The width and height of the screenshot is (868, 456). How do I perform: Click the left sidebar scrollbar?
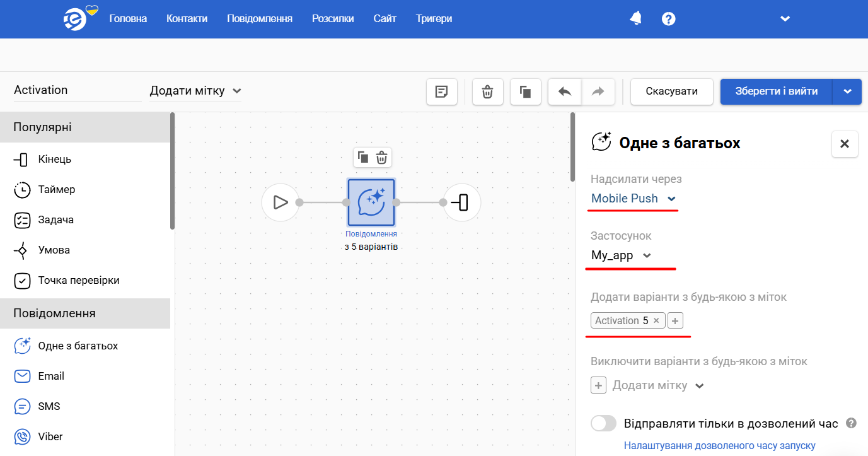[x=172, y=170]
